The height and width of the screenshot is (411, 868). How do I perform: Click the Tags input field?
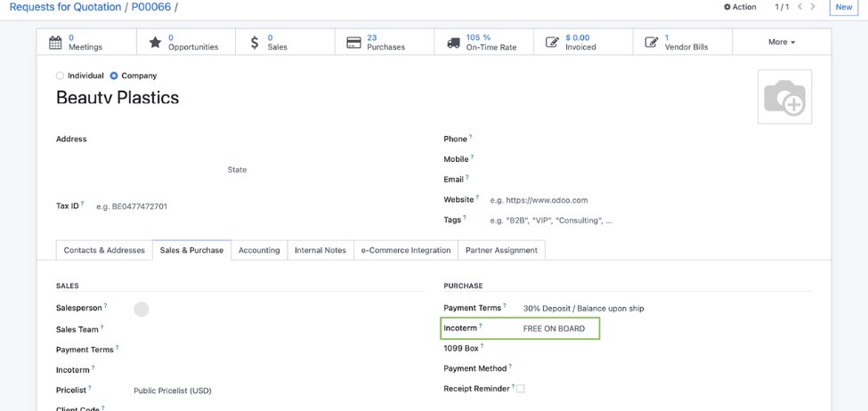pyautogui.click(x=650, y=220)
